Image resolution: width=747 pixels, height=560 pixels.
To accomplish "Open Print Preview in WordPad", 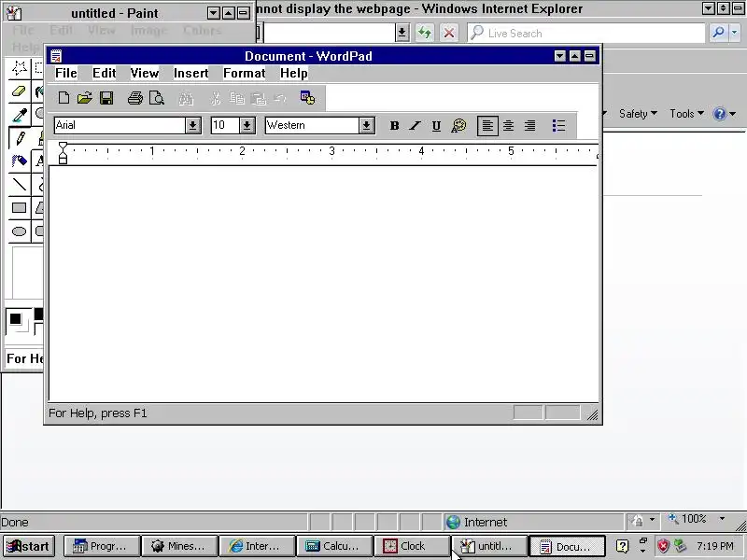I will coord(157,98).
